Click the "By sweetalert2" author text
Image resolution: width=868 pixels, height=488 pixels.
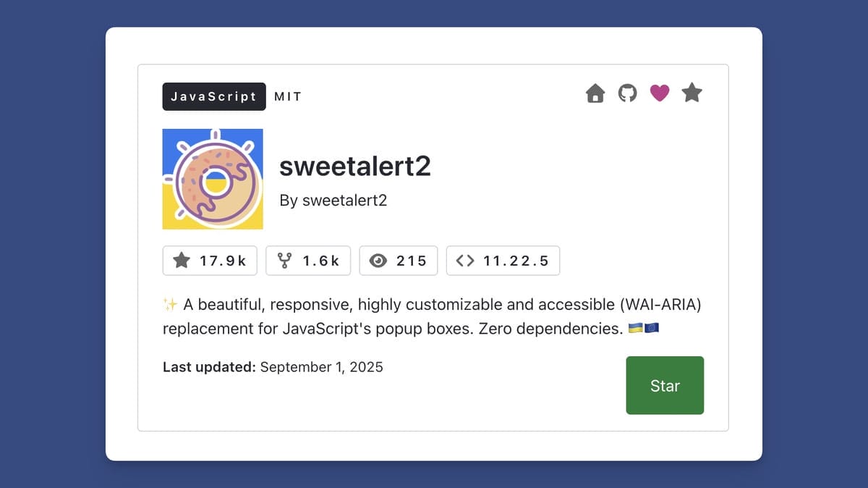(333, 201)
